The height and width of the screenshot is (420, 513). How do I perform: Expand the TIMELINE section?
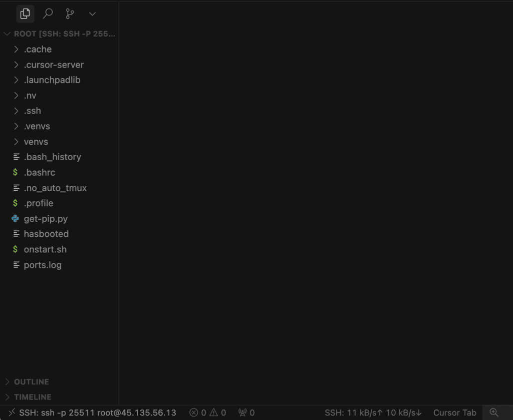pyautogui.click(x=33, y=396)
